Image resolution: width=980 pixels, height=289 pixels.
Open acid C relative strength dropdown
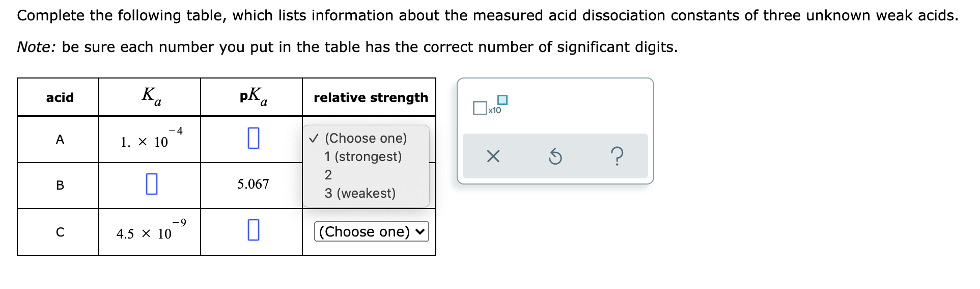[x=372, y=231]
